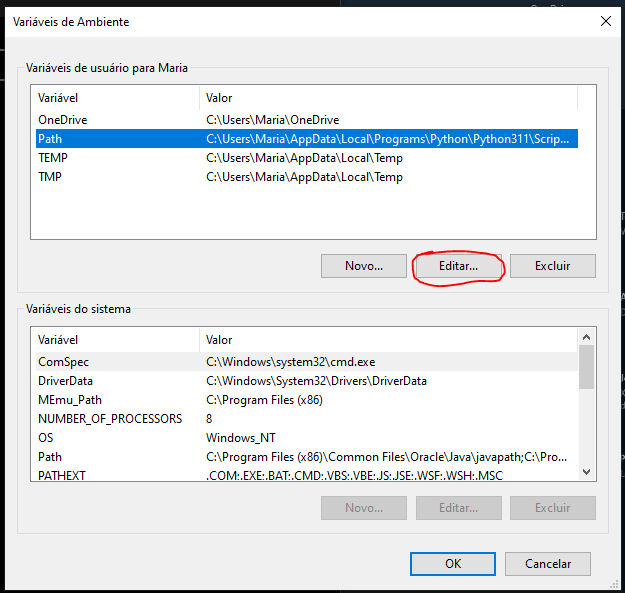Click Novo button under user variables

pyautogui.click(x=363, y=266)
